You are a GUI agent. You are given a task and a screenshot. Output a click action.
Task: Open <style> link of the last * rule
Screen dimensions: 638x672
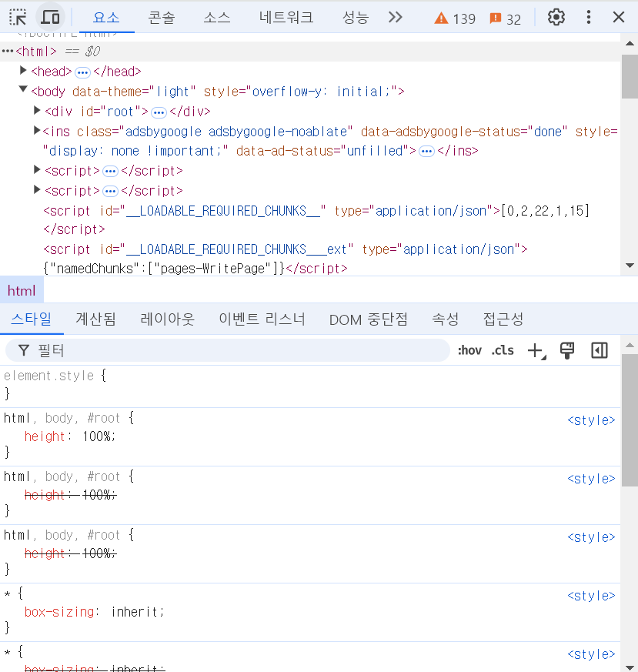pos(591,654)
